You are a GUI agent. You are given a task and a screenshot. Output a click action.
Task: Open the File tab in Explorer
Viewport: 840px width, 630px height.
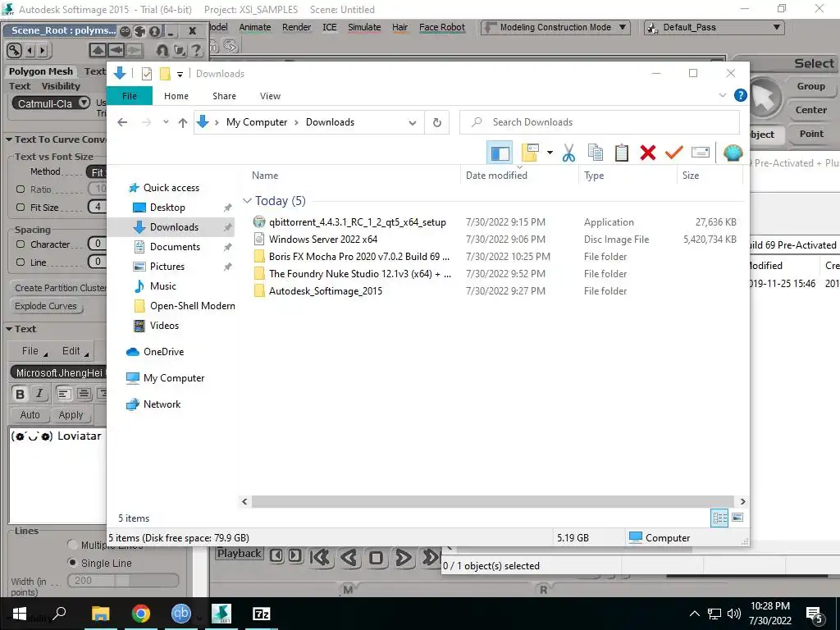point(129,96)
